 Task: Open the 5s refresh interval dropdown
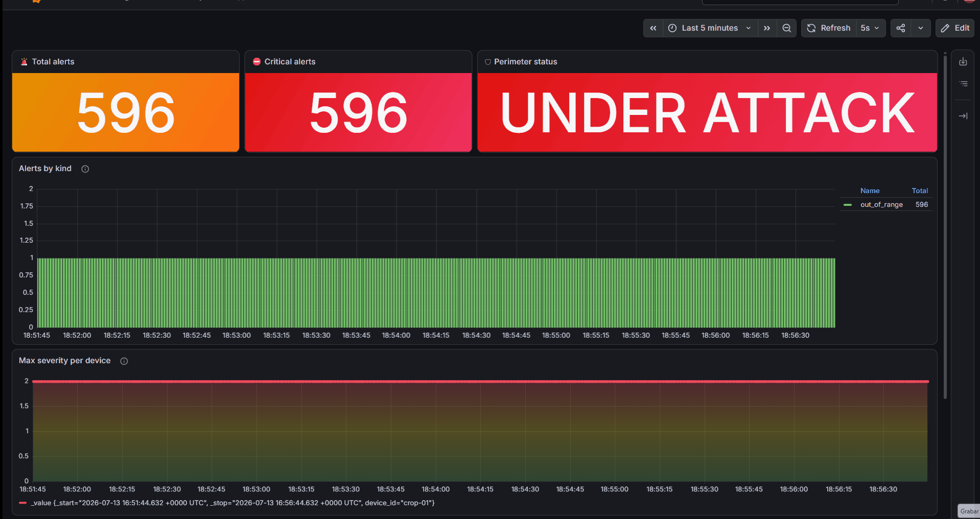click(x=871, y=28)
